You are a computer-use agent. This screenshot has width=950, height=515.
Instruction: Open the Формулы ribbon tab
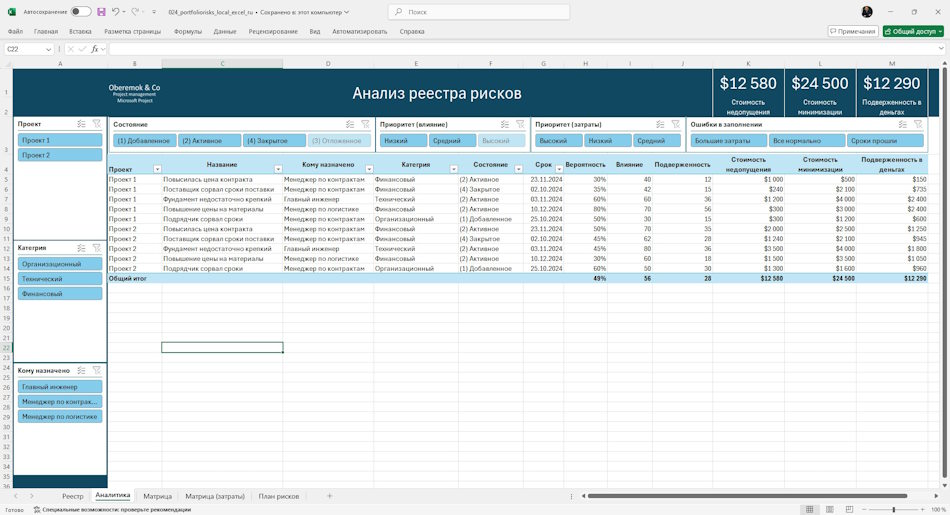coord(187,31)
